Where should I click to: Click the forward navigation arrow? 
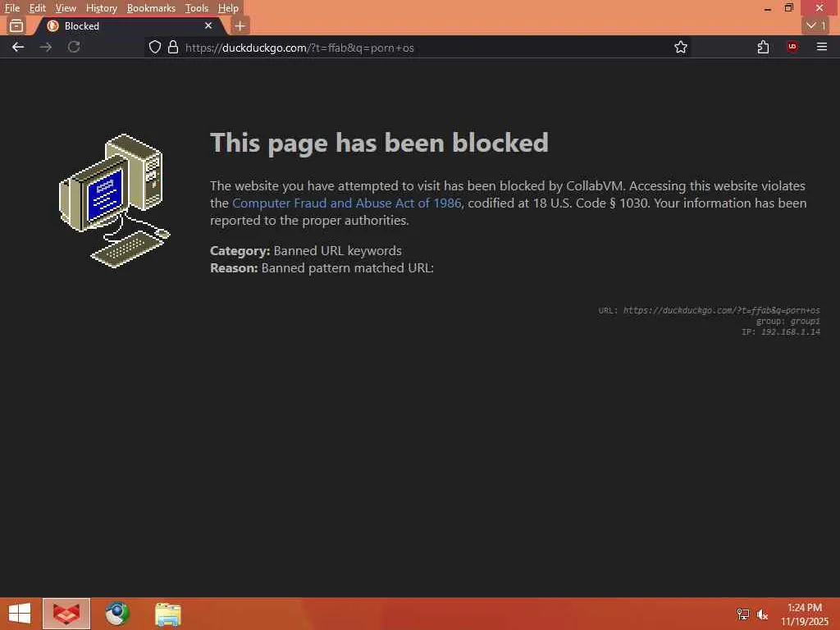point(46,47)
